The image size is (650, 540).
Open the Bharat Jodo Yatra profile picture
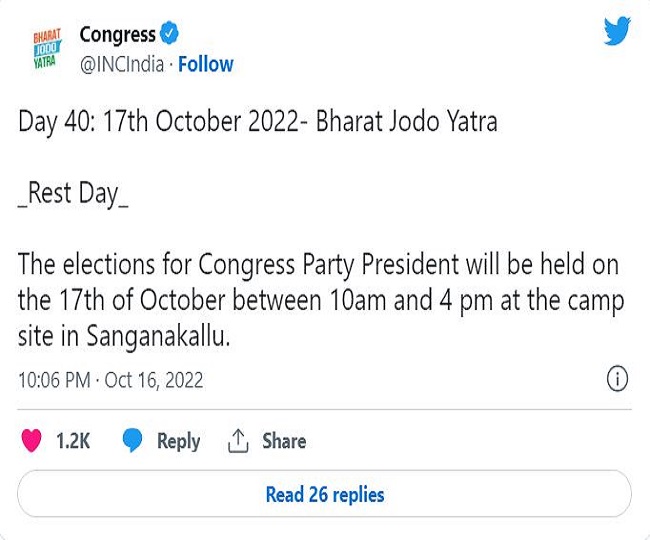pyautogui.click(x=47, y=48)
